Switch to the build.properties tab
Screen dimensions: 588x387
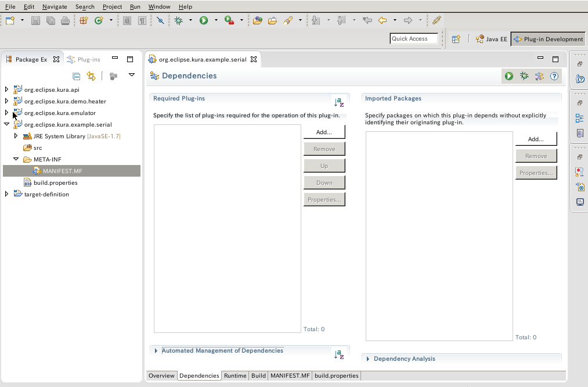[x=337, y=376]
